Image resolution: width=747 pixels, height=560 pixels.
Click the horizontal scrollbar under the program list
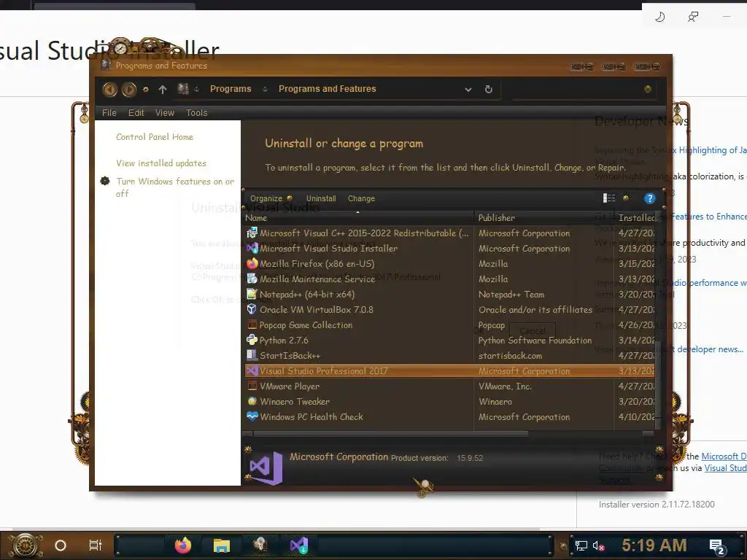click(x=391, y=434)
